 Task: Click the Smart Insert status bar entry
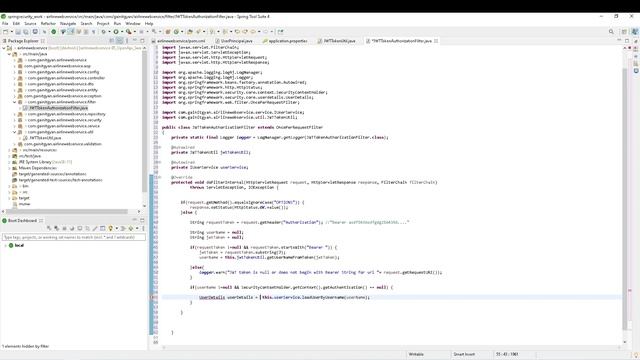[464, 354]
